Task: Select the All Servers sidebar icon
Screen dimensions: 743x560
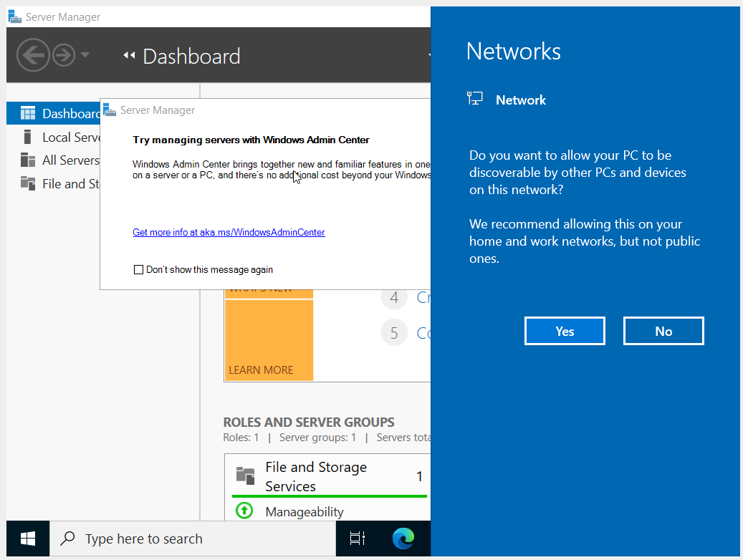Action: [x=28, y=160]
